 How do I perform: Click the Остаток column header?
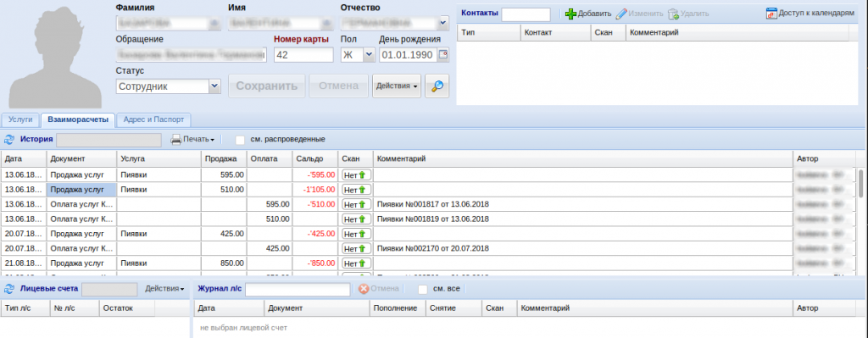click(x=127, y=308)
